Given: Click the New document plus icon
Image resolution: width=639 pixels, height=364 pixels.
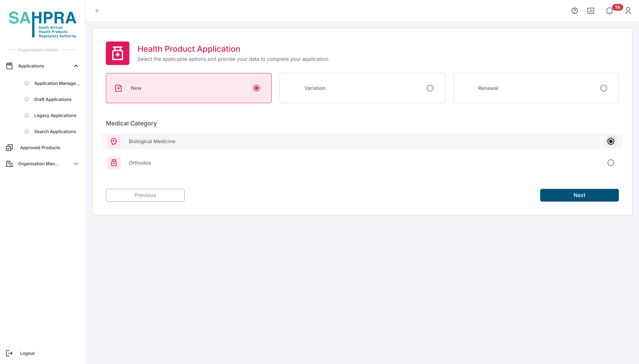Looking at the screenshot, I should click(118, 88).
